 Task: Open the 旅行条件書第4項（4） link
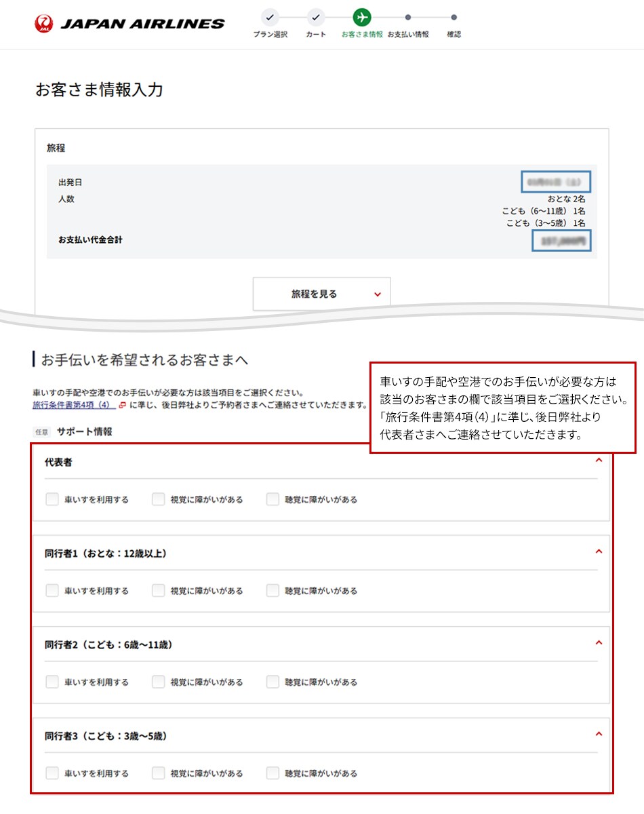click(72, 405)
